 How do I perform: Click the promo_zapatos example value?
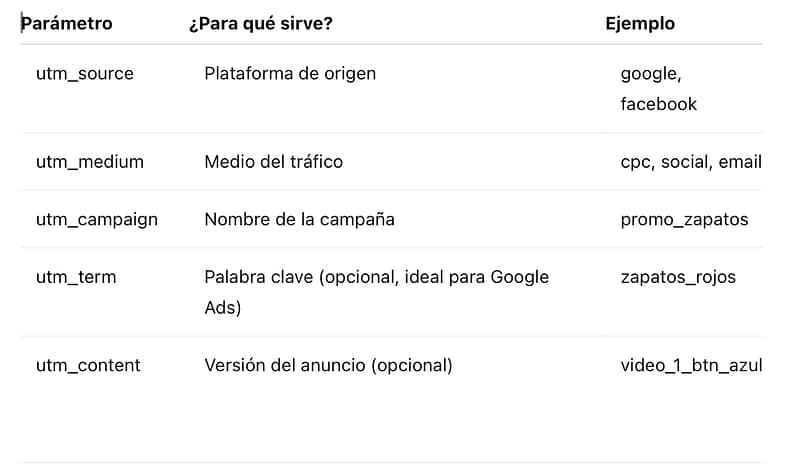[684, 220]
